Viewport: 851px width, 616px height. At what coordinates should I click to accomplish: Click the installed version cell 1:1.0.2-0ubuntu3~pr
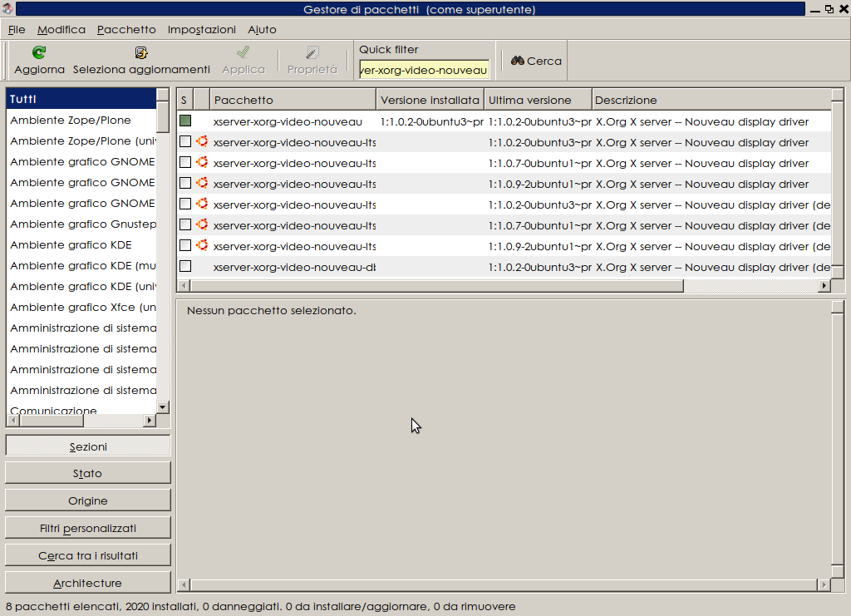click(x=431, y=121)
